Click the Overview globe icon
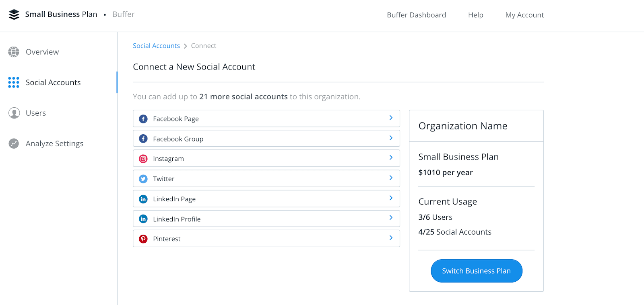This screenshot has height=305, width=644. tap(14, 52)
